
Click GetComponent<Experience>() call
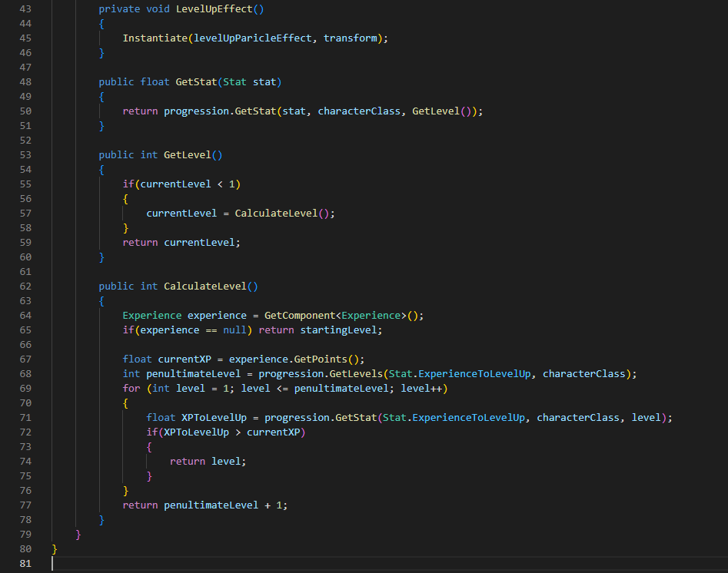tap(341, 315)
